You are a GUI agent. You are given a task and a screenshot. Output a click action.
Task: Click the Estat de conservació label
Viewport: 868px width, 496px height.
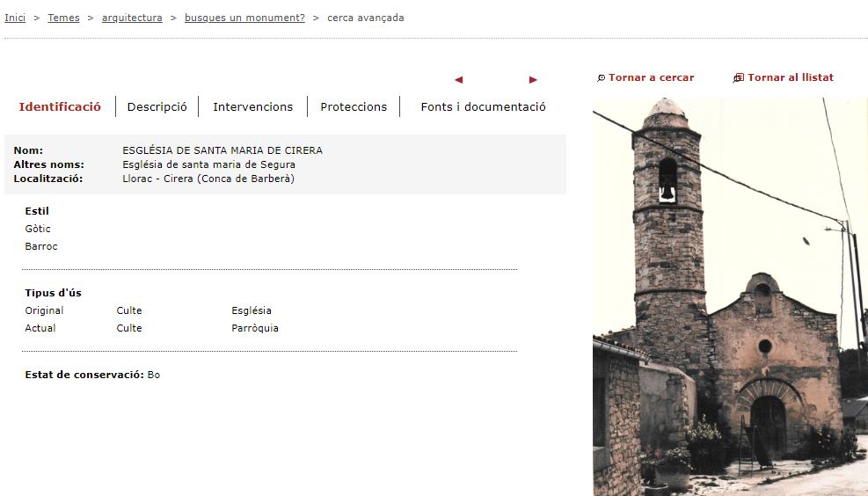(x=84, y=376)
